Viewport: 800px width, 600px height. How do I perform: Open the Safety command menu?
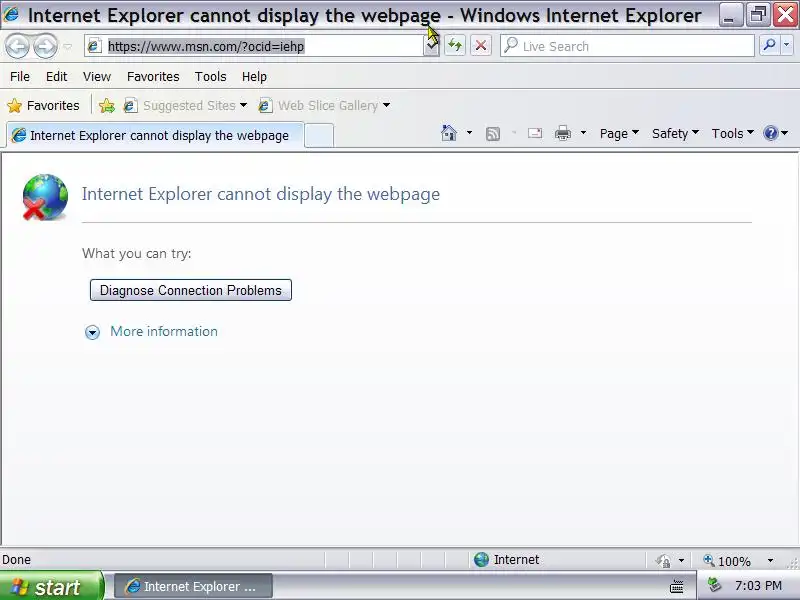pyautogui.click(x=675, y=134)
